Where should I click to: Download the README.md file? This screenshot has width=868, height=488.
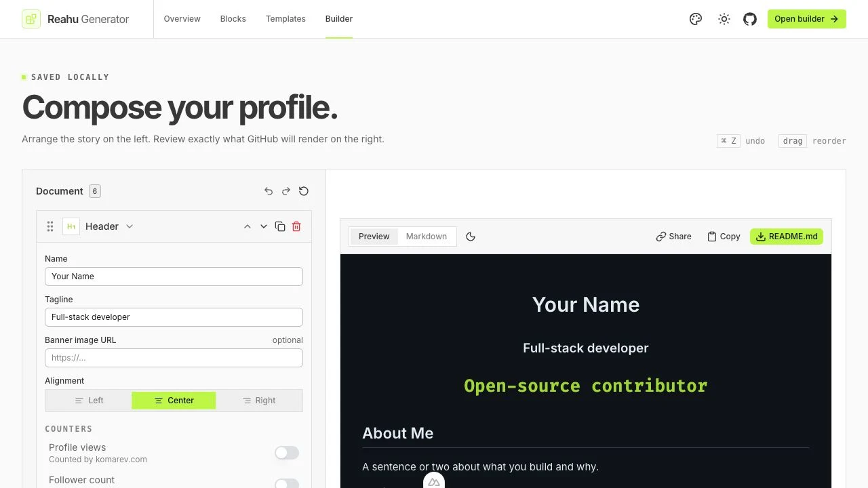(x=787, y=237)
